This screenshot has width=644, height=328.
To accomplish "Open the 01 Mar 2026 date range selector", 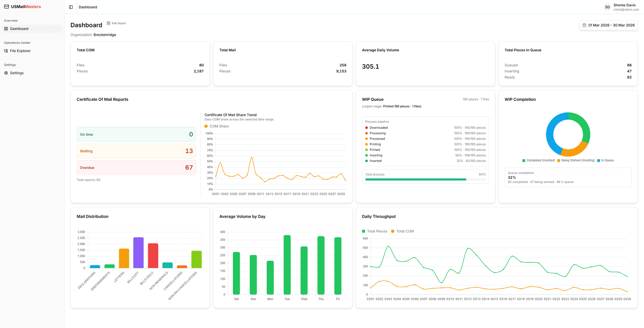I will pyautogui.click(x=608, y=25).
